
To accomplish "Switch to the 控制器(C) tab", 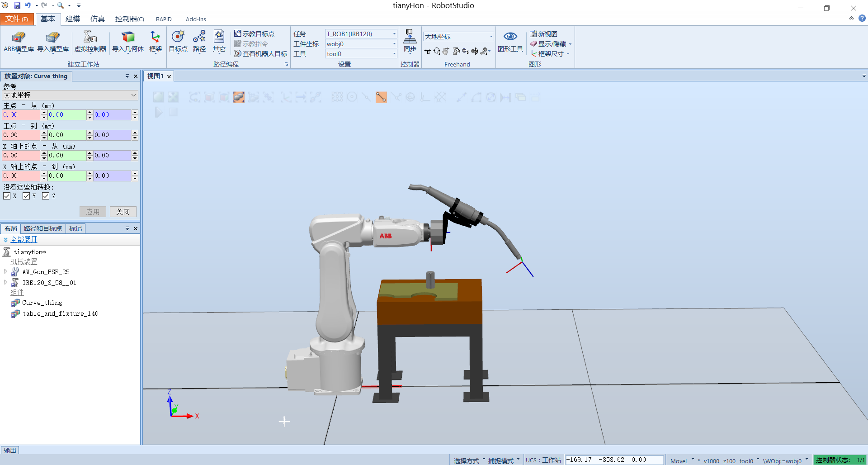I will pos(129,19).
